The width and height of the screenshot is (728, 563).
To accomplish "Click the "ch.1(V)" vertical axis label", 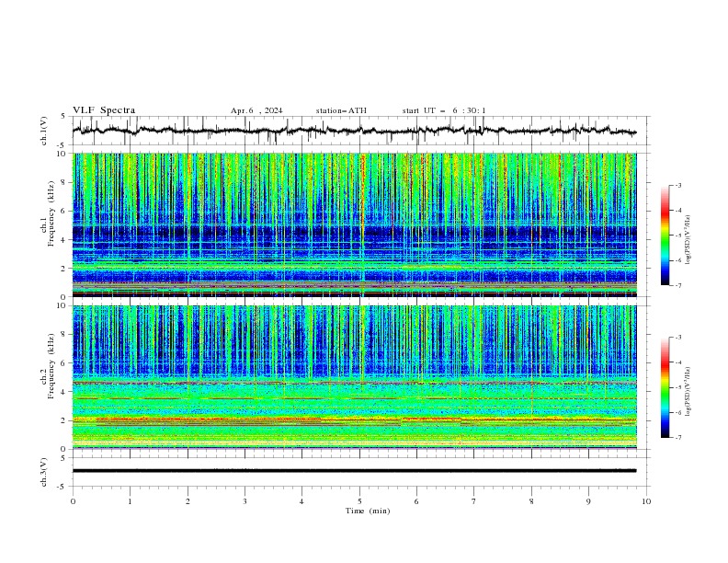I will point(44,131).
